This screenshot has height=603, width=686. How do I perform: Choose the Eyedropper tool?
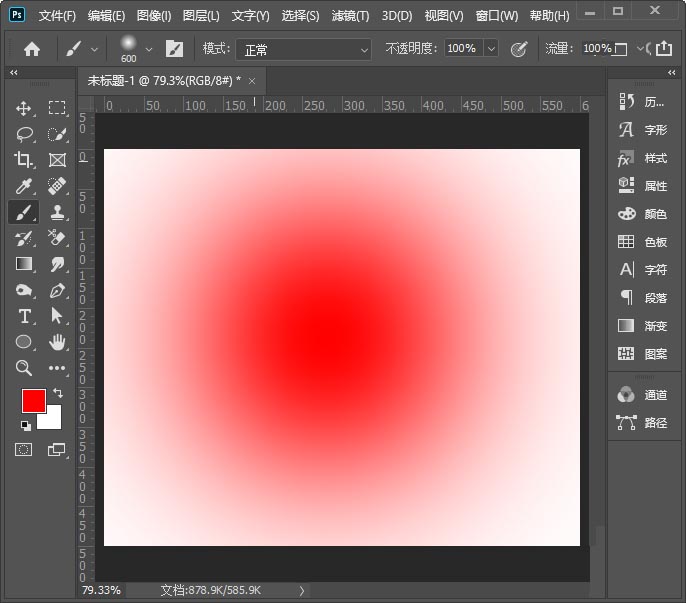(24, 186)
